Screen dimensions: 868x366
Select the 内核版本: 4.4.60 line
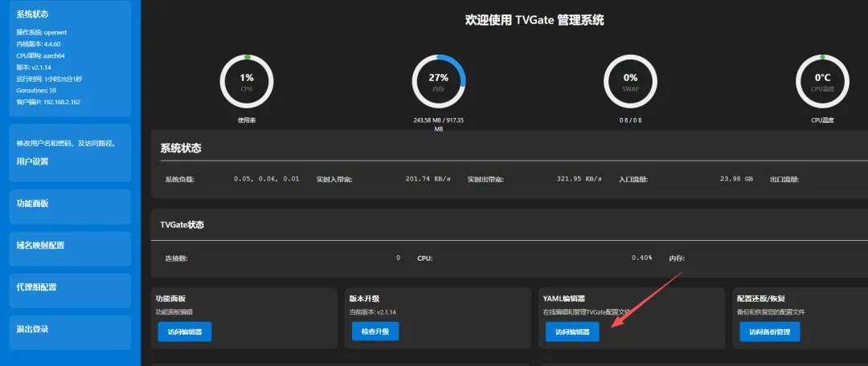point(39,43)
